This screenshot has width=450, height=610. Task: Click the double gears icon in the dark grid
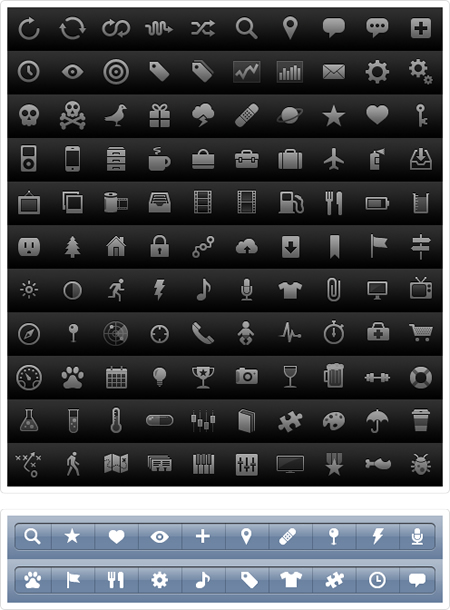tap(420, 72)
